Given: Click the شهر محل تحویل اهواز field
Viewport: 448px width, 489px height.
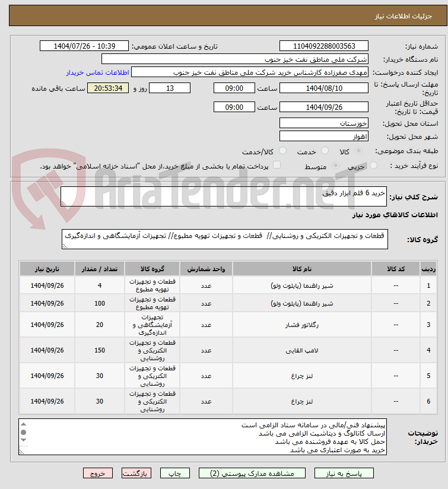Looking at the screenshot, I should coord(324,136).
